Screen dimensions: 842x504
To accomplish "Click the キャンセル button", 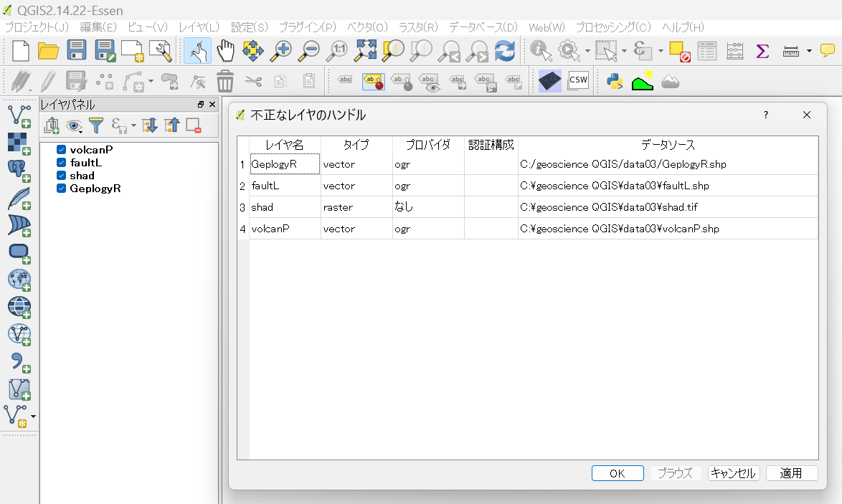I will 733,473.
